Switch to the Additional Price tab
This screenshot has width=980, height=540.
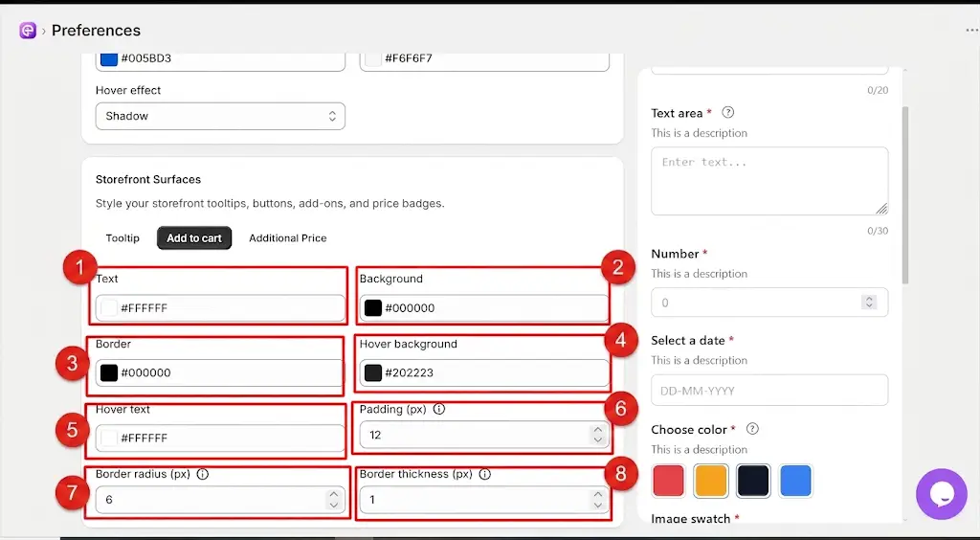pos(287,238)
